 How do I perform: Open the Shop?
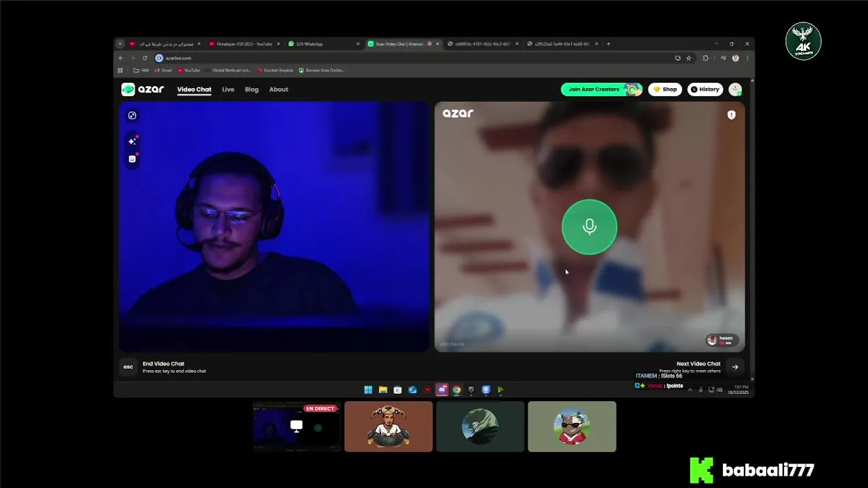click(665, 89)
